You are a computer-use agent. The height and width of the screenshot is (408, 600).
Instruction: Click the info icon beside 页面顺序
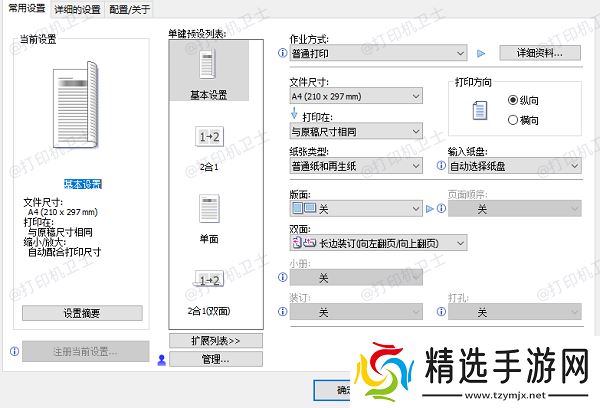[441, 209]
